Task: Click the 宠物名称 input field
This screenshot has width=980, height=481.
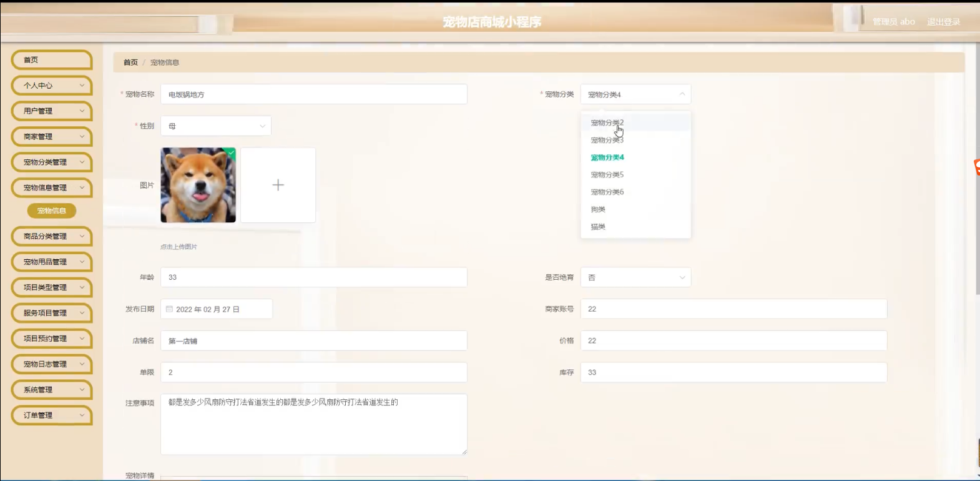Action: click(314, 94)
